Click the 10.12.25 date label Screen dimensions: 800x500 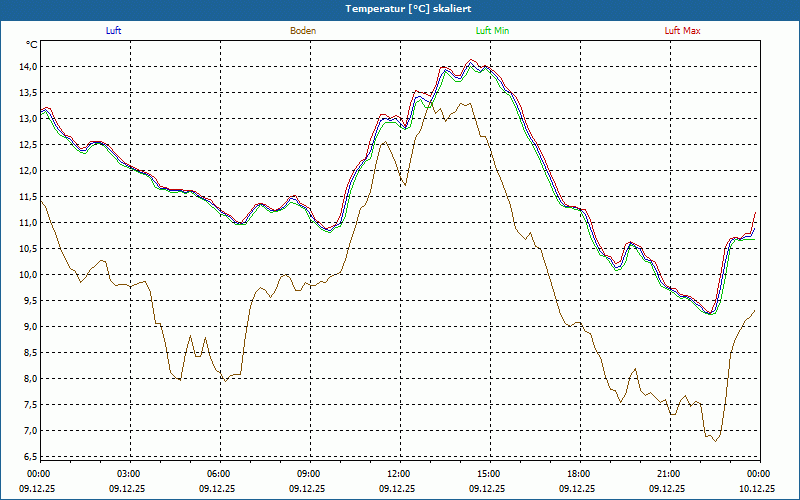pos(757,489)
